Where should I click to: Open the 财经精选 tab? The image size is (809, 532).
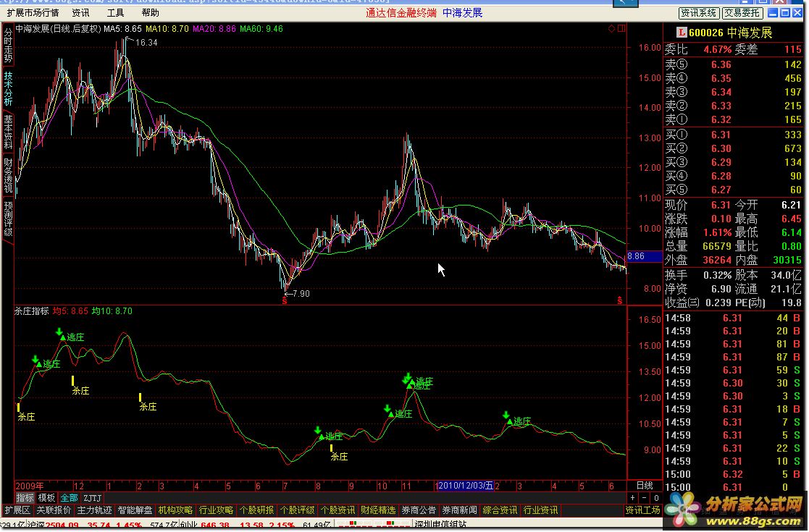coord(378,510)
